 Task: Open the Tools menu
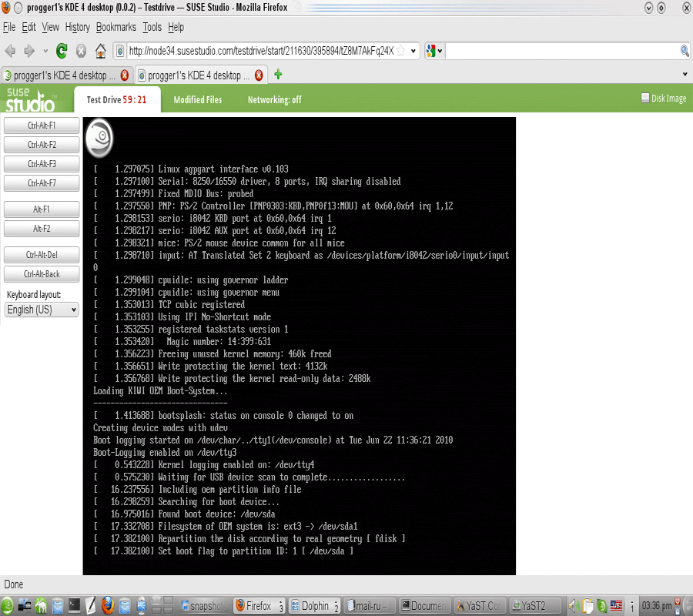click(x=152, y=28)
